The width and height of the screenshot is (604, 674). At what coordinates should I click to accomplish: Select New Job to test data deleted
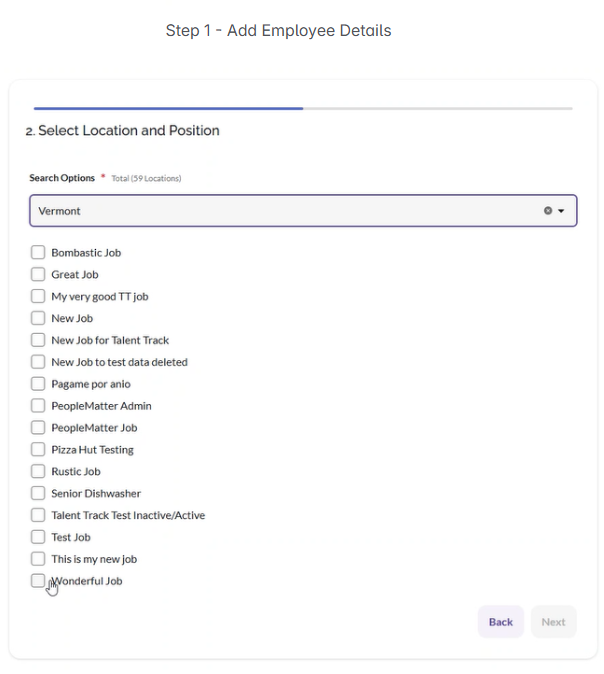(38, 362)
